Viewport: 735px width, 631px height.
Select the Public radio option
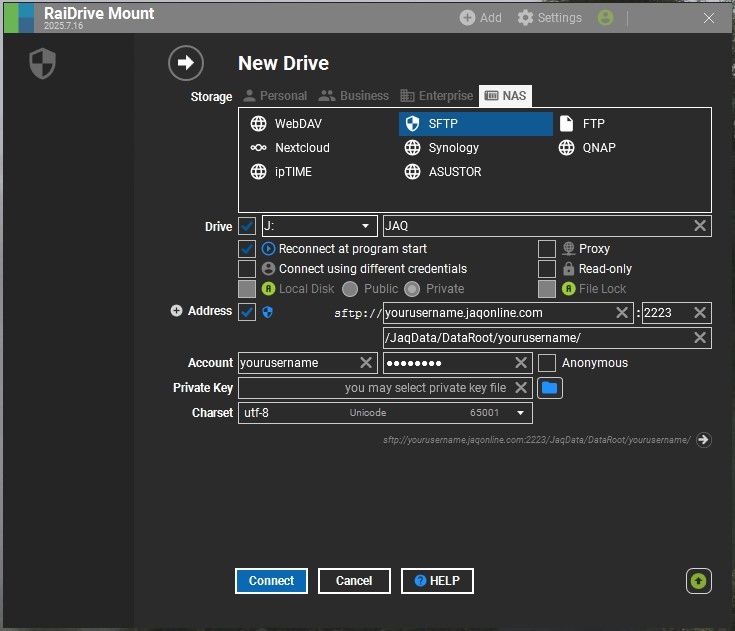coord(350,289)
